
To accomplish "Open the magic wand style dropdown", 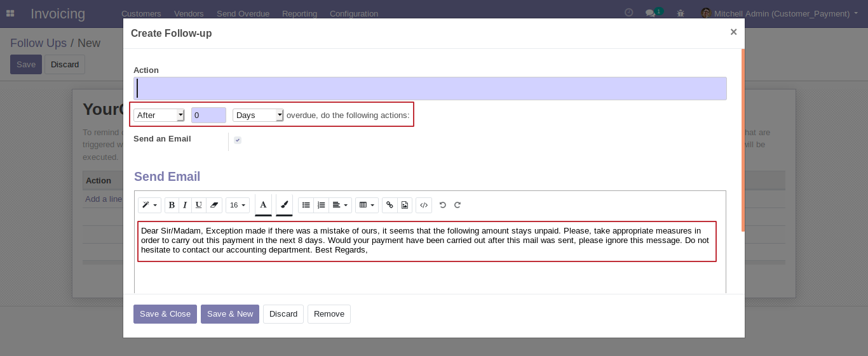I will tap(149, 205).
